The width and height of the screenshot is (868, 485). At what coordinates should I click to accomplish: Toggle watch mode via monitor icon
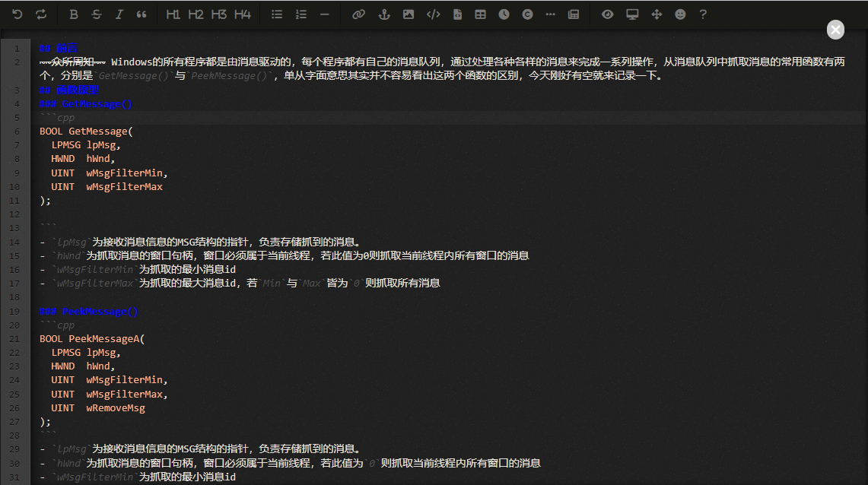pos(632,14)
